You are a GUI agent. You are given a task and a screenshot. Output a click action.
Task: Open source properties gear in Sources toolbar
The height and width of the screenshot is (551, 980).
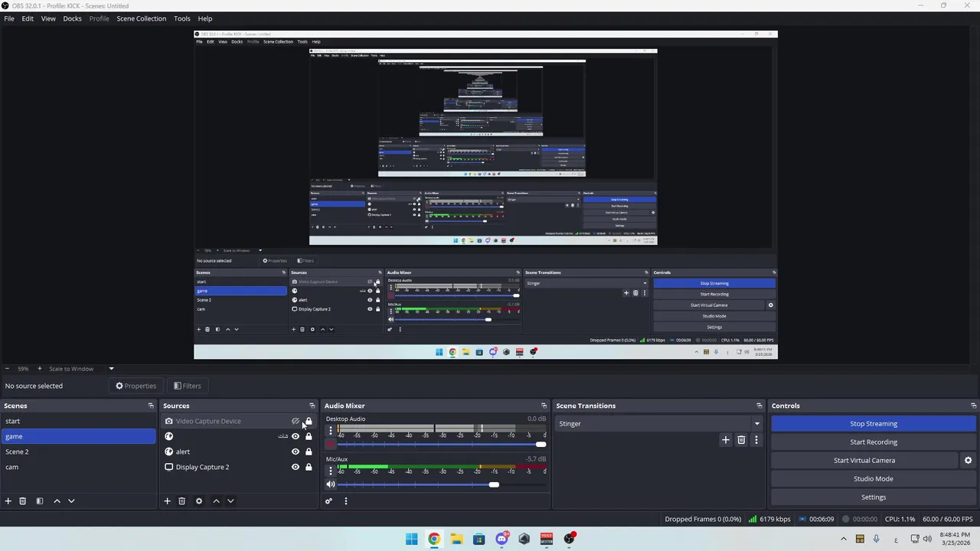(199, 501)
